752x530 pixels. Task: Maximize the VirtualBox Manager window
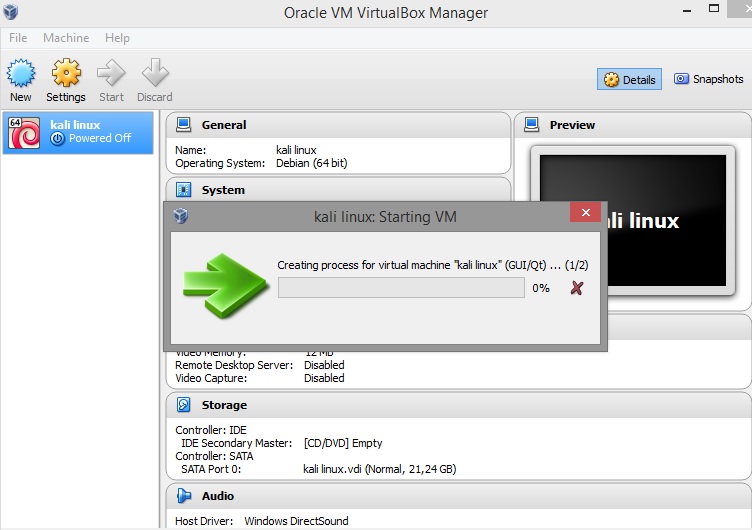[714, 9]
